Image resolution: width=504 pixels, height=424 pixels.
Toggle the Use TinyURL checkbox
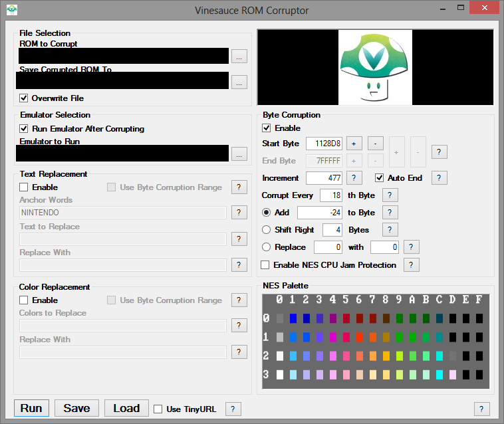tap(158, 409)
